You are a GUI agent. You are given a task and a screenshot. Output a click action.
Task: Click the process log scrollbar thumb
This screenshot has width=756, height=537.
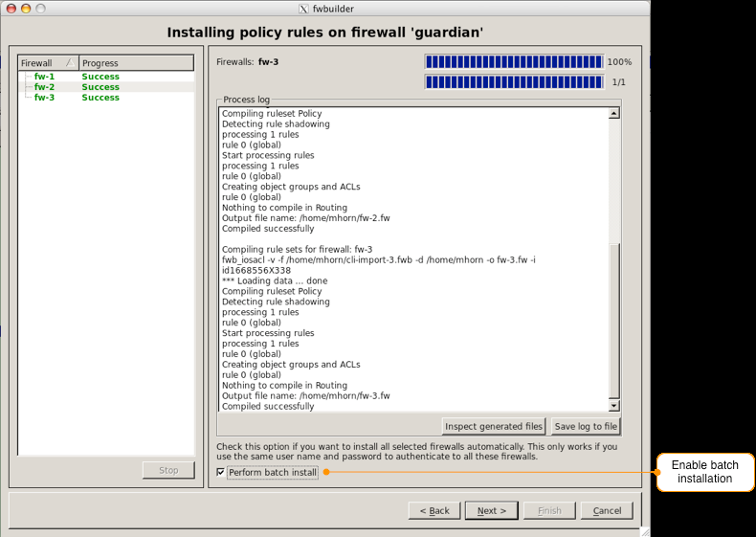pyautogui.click(x=613, y=321)
